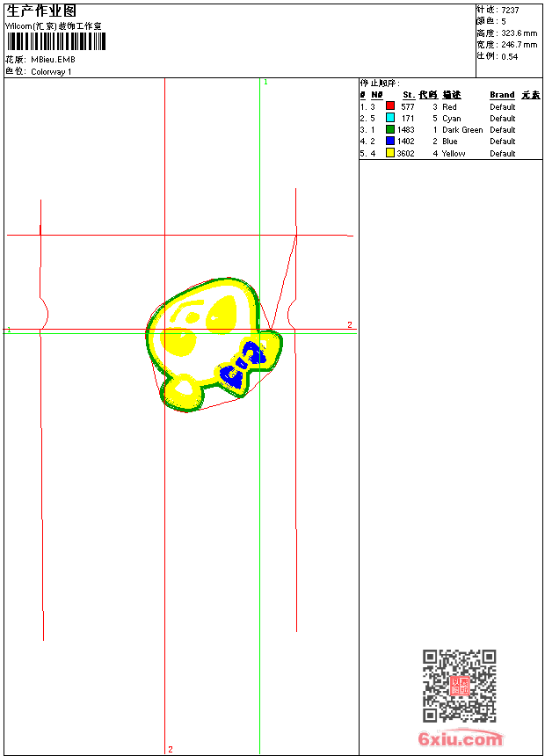Select stitch count '577' in the Red row

[408, 107]
